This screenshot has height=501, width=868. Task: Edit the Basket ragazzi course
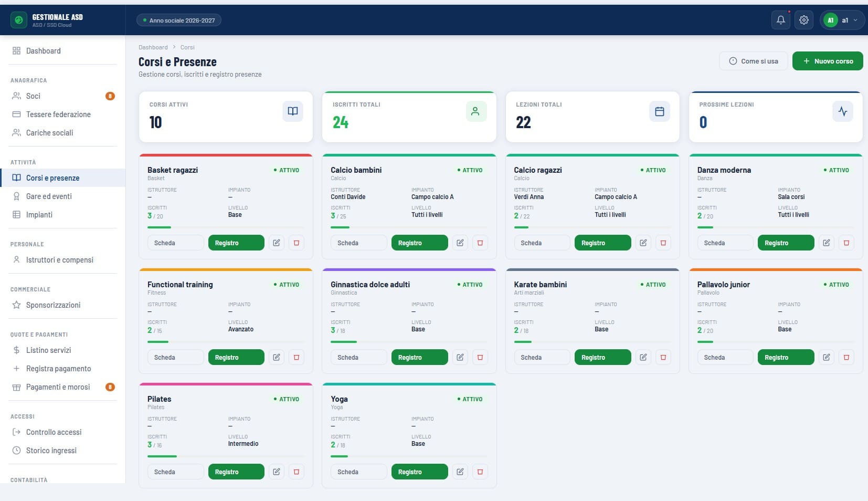277,243
